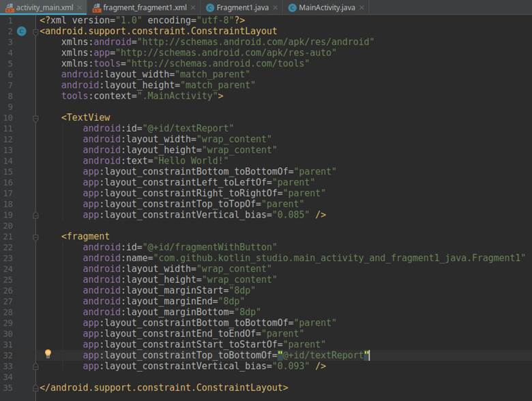Click the vertical bias value "0.093"
Image resolution: width=532 pixels, height=401 pixels.
(291, 366)
